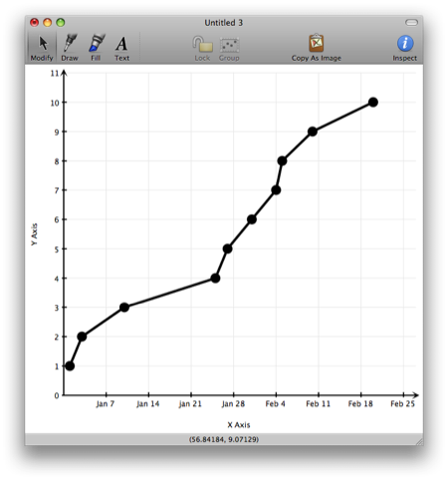Select the Fill marker tool
448x480 pixels.
[x=97, y=43]
